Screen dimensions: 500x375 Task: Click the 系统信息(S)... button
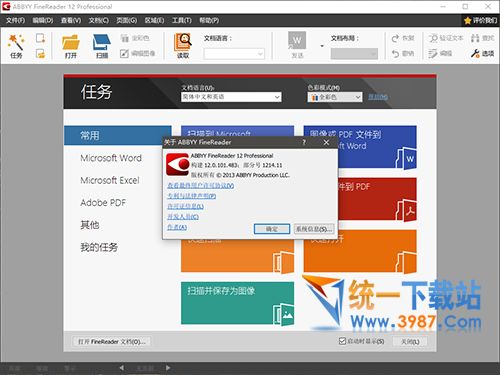coord(314,229)
